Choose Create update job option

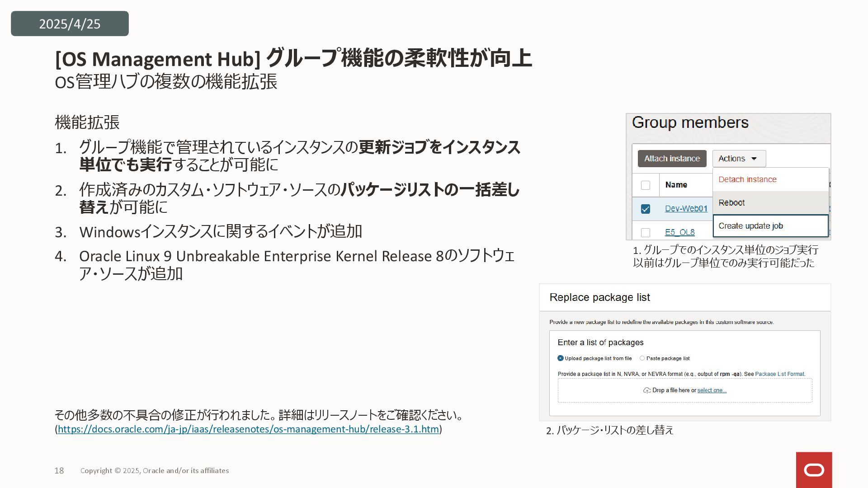(x=750, y=226)
